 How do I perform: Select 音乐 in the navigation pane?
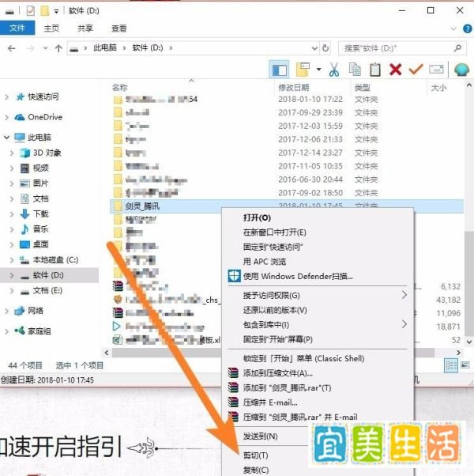click(x=40, y=229)
